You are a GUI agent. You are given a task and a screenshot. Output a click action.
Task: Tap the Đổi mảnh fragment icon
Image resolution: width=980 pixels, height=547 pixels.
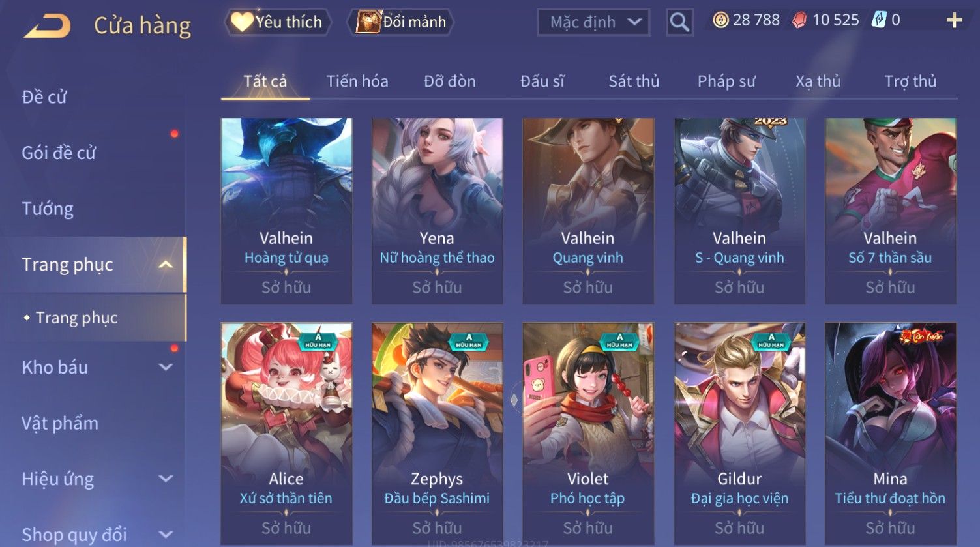point(368,22)
